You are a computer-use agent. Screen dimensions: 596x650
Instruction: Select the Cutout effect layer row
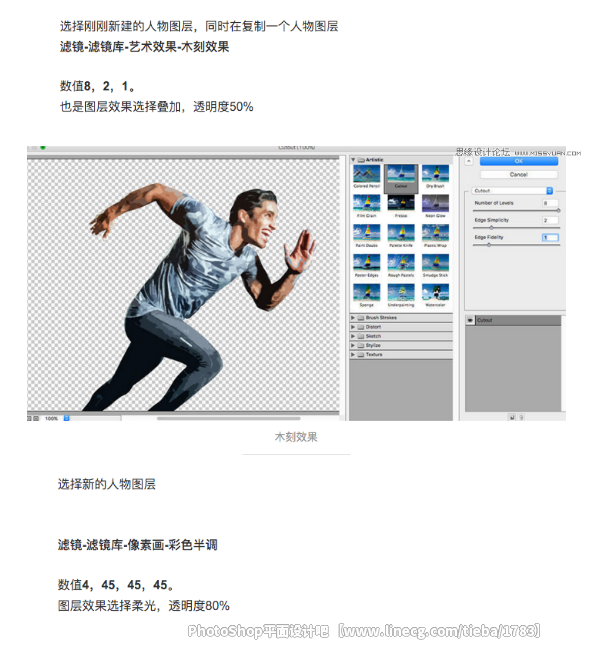pyautogui.click(x=513, y=320)
